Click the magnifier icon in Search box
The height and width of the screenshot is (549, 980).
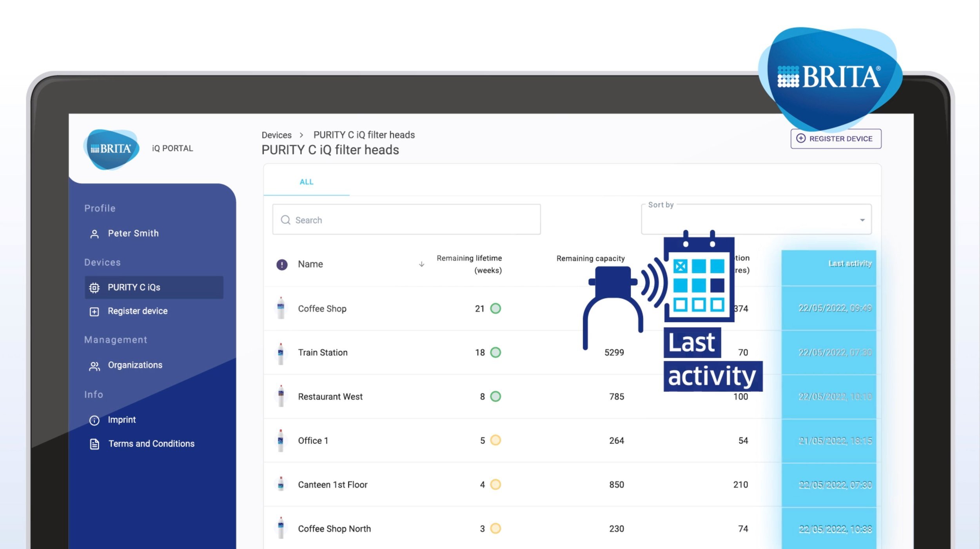pos(285,220)
